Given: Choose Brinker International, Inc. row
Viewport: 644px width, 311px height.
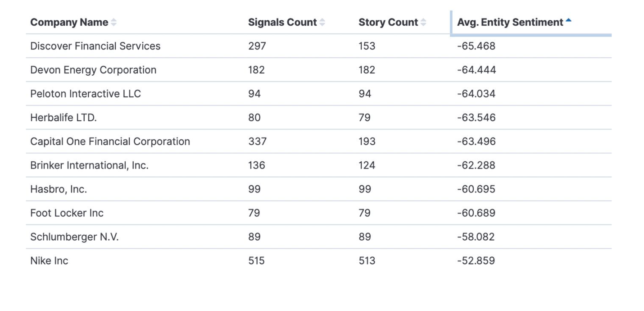Looking at the screenshot, I should (89, 165).
